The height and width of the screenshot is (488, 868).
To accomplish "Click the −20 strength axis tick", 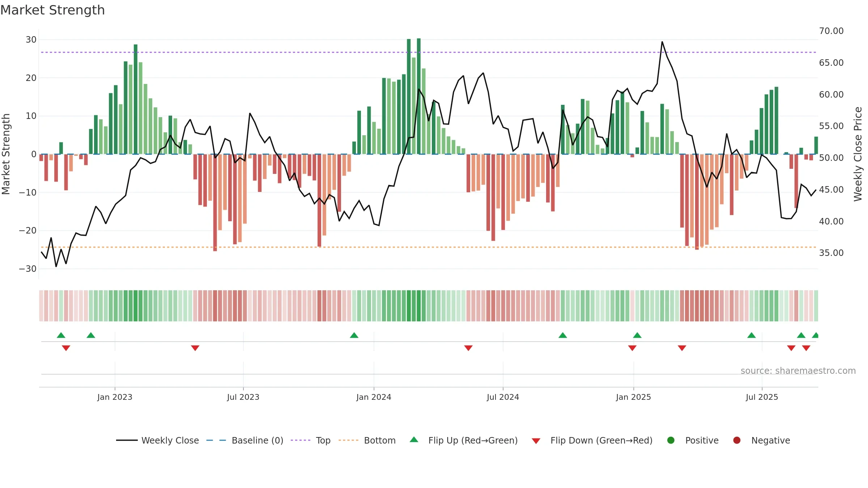I will 28,231.
